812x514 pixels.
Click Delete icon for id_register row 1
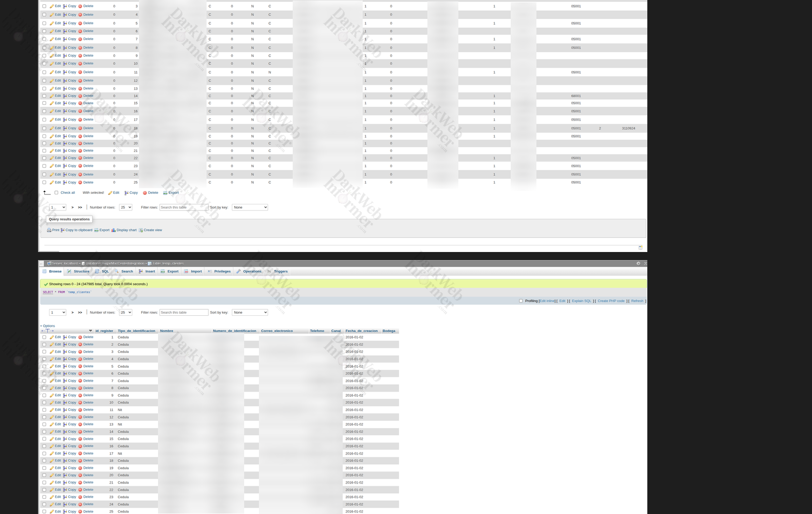(x=80, y=337)
